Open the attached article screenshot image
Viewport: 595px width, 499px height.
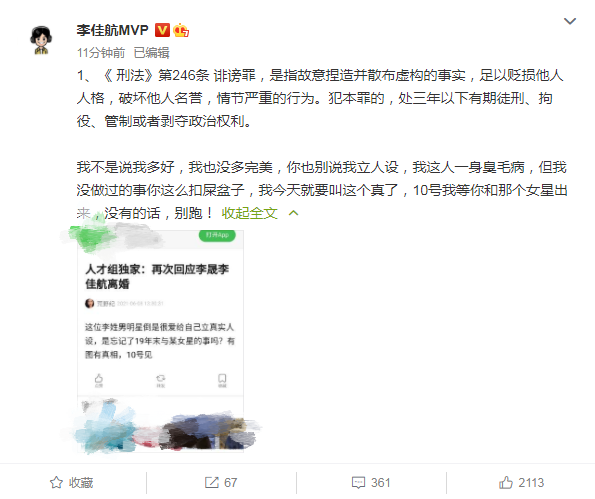coord(161,341)
